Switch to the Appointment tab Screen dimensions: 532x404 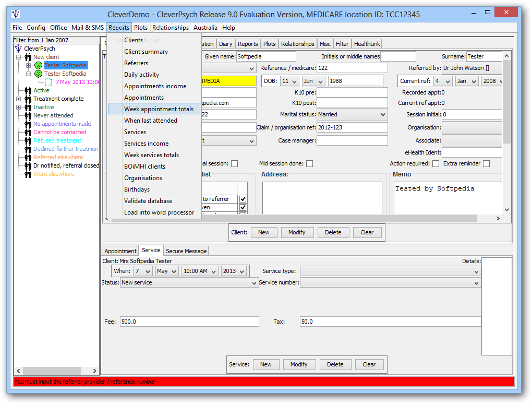pos(120,251)
